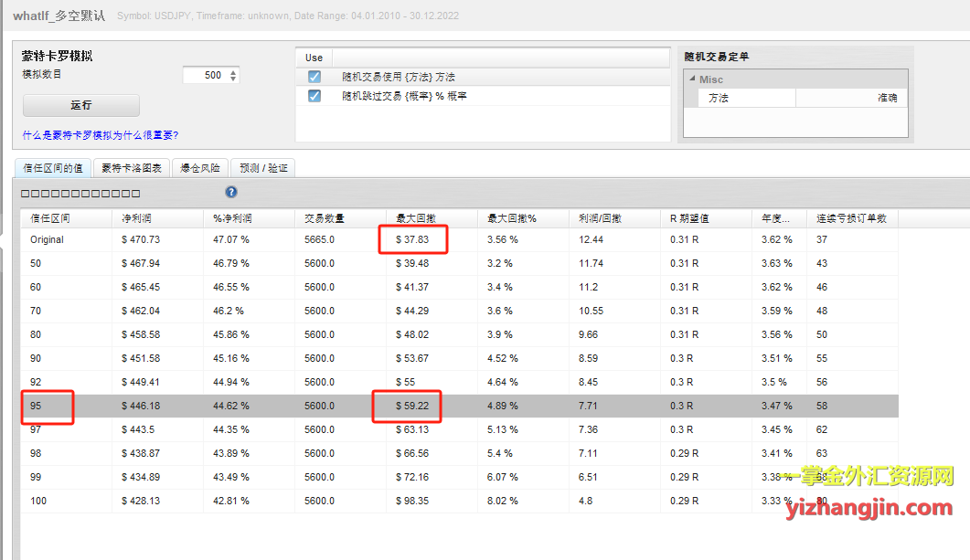
Task: Sort by the 连续亏损订单数 column header
Action: (x=852, y=218)
